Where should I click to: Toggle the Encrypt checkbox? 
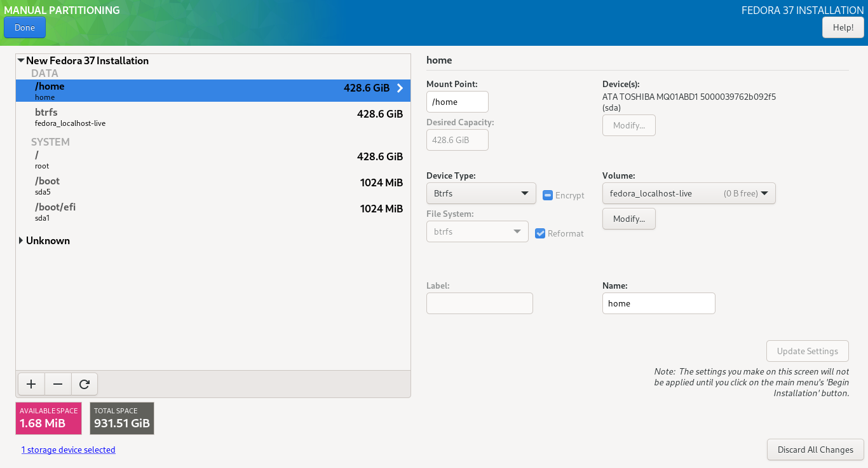pos(548,195)
